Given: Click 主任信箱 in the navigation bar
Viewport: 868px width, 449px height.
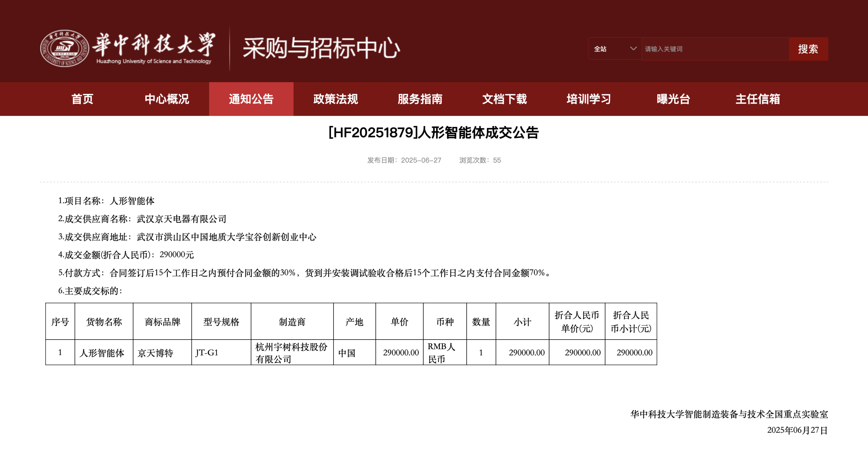Looking at the screenshot, I should click(758, 99).
